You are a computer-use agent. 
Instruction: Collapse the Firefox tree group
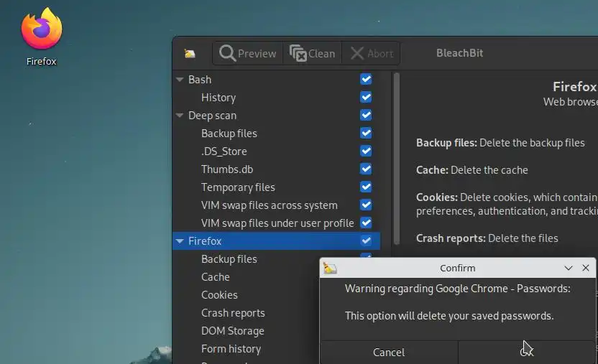tap(180, 241)
